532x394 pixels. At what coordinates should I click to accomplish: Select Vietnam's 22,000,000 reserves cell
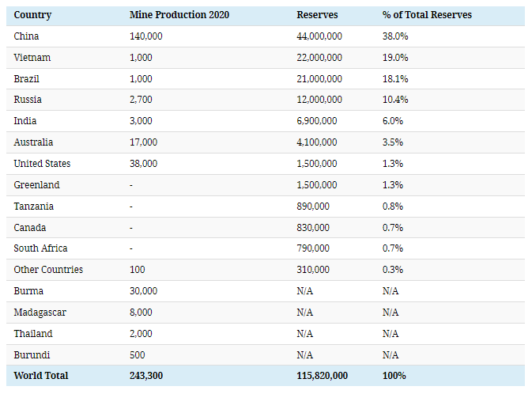pos(319,58)
